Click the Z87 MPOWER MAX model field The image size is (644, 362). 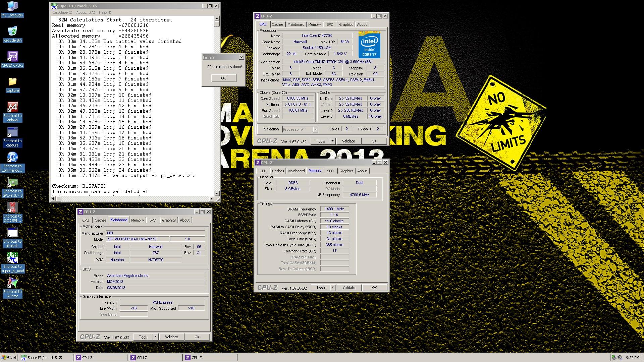[x=137, y=239]
